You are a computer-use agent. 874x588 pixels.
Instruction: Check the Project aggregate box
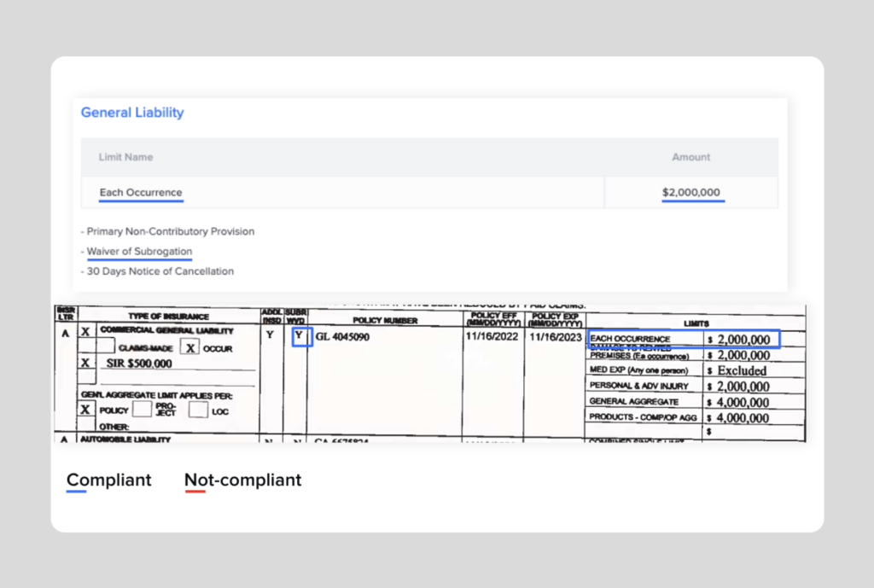click(x=143, y=409)
